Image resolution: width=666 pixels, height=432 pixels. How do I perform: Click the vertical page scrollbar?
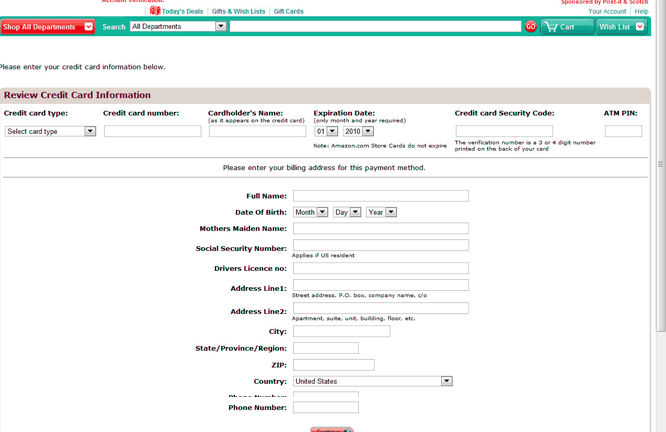point(660,166)
